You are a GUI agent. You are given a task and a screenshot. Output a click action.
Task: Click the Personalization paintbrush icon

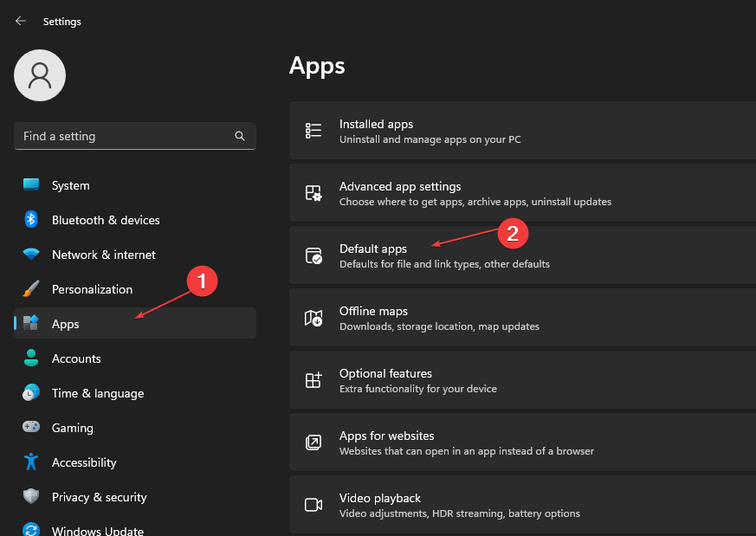tap(31, 289)
